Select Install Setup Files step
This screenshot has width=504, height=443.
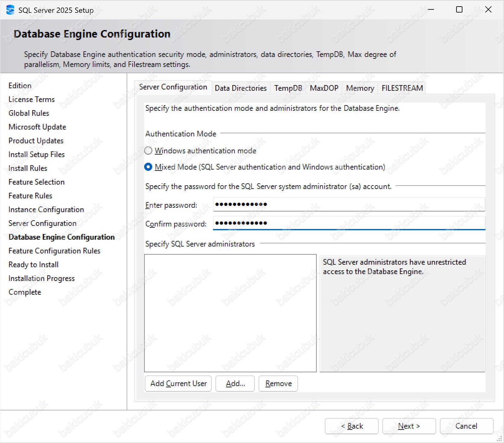37,155
